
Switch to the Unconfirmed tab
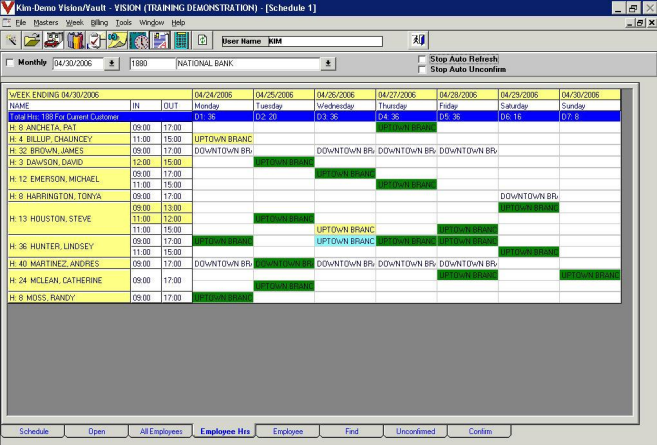(416, 431)
